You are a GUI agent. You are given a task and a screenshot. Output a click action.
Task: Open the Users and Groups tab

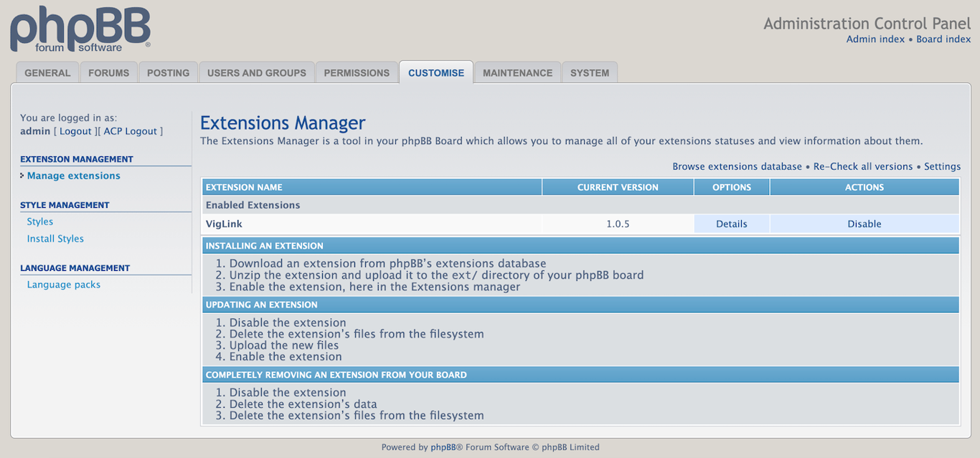click(256, 72)
